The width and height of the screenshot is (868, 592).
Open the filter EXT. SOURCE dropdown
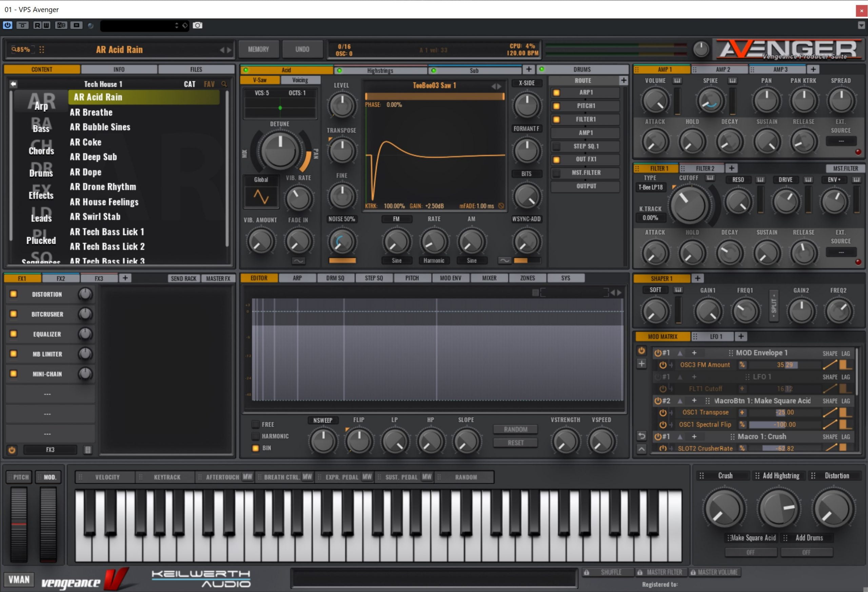pos(841,252)
